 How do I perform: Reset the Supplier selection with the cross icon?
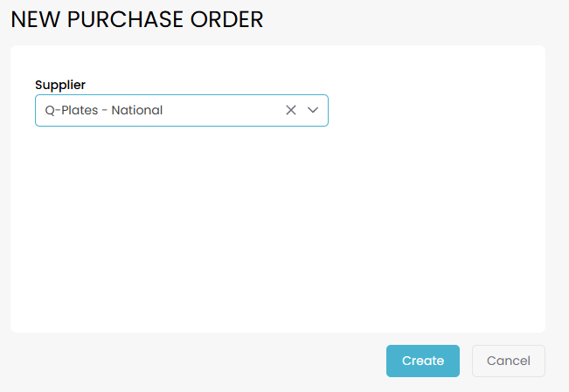[291, 110]
